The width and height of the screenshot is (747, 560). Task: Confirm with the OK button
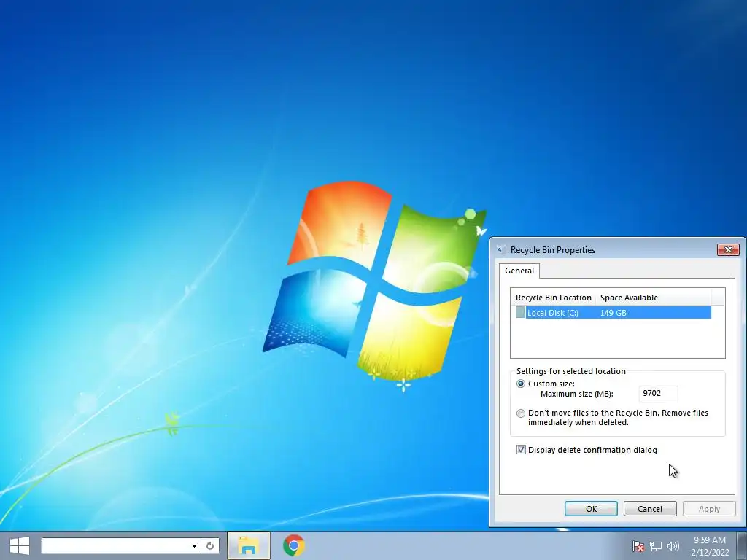(591, 508)
